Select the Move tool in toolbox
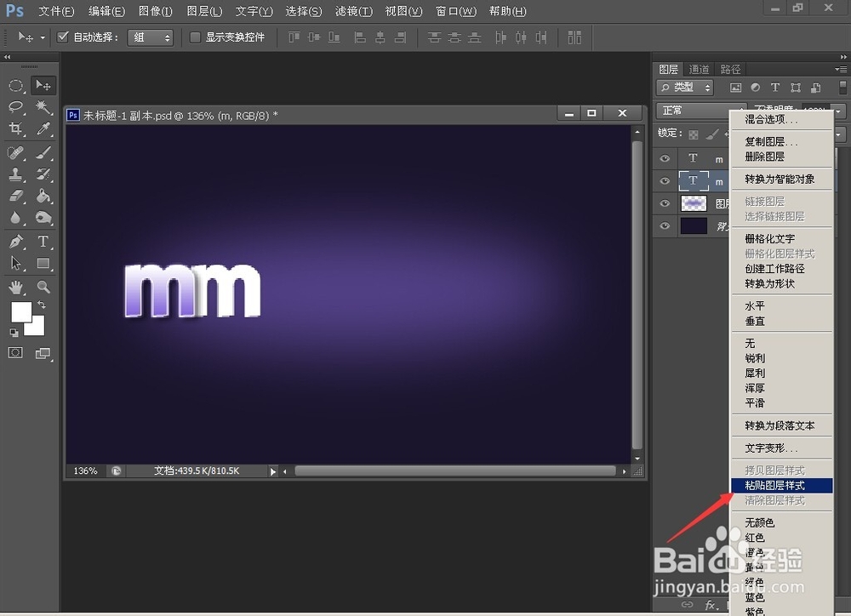The width and height of the screenshot is (851, 616). (43, 85)
